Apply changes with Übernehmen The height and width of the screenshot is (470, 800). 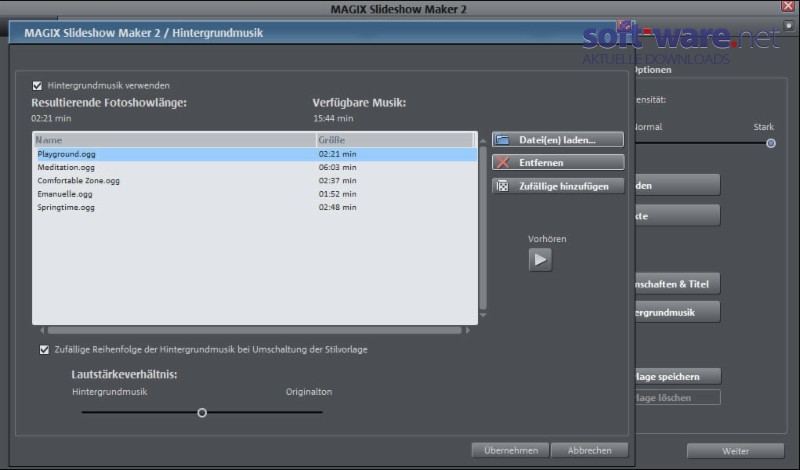(511, 451)
